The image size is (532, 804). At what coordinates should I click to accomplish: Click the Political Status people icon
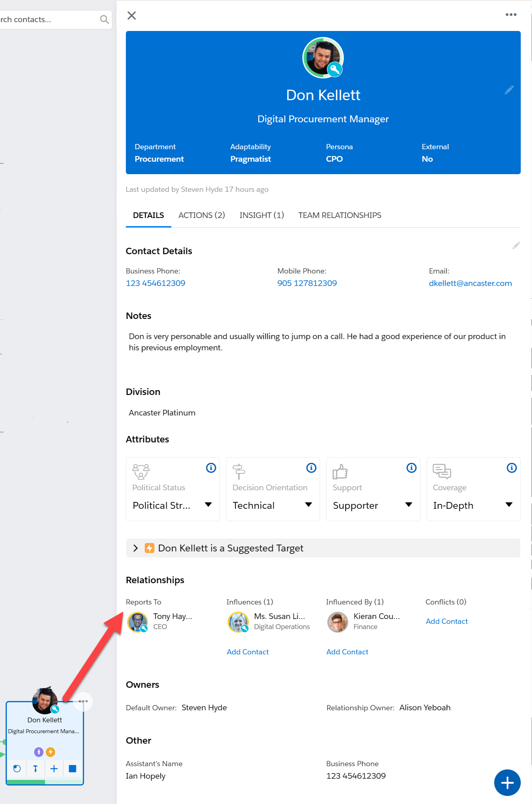coord(141,471)
